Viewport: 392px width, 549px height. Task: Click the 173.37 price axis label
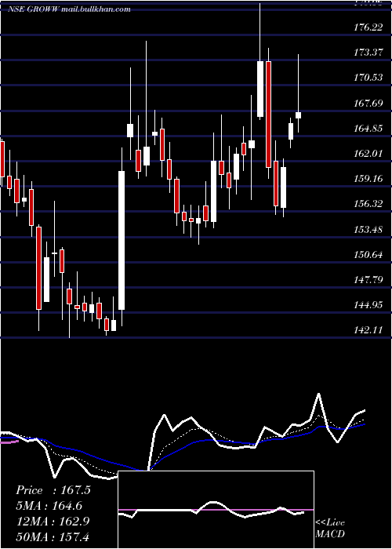pos(368,53)
